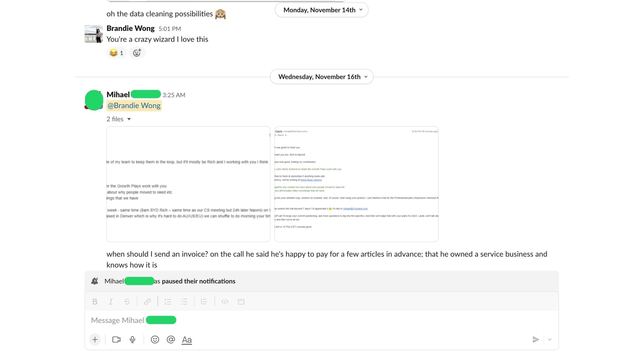Collapse the 2 files attachment section

tap(119, 119)
